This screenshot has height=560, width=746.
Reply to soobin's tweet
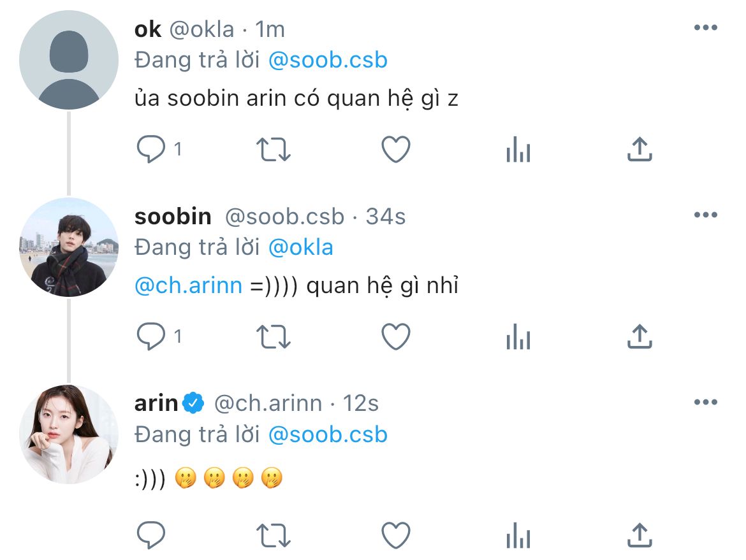(x=152, y=336)
